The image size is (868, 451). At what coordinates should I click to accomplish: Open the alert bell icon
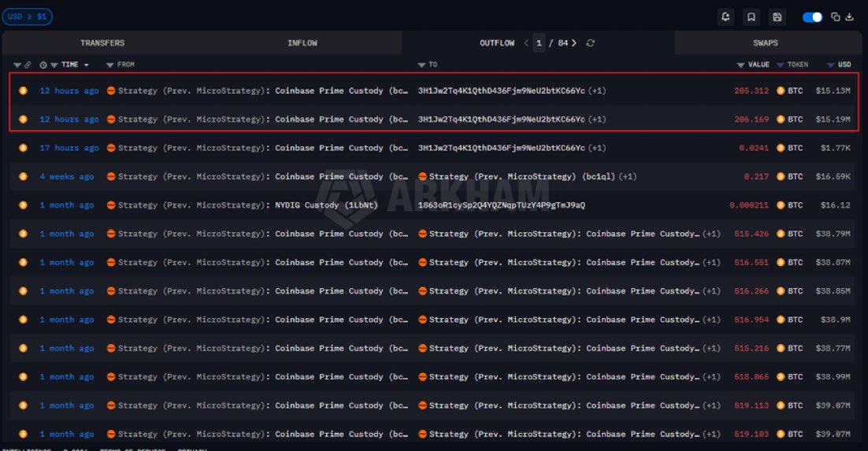725,17
